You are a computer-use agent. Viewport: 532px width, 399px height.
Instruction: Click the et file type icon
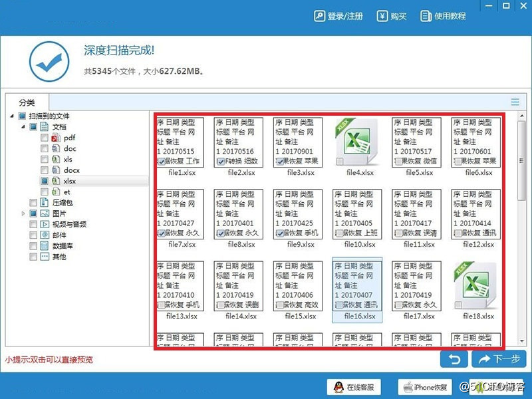coord(56,192)
